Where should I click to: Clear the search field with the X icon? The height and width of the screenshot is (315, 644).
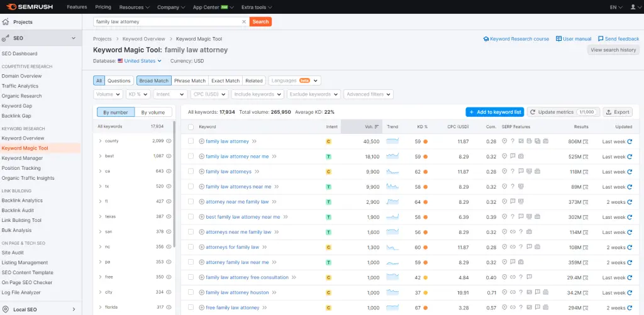pos(243,22)
